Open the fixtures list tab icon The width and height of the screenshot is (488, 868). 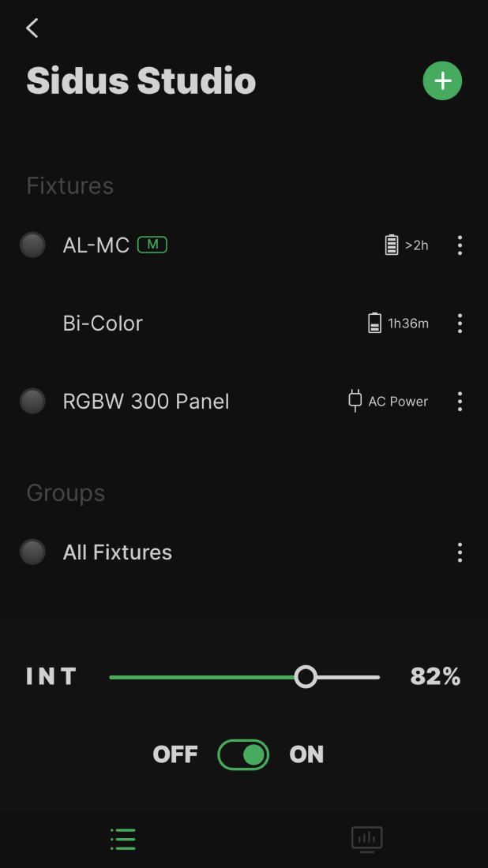click(122, 839)
